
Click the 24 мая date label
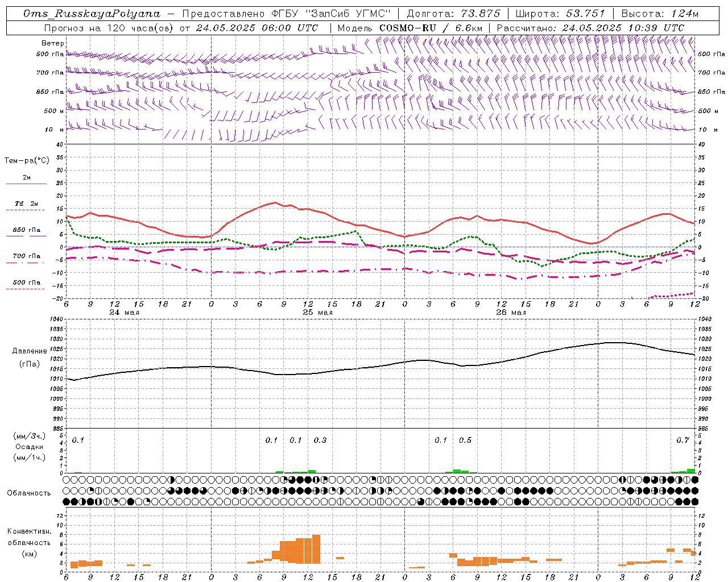124,313
